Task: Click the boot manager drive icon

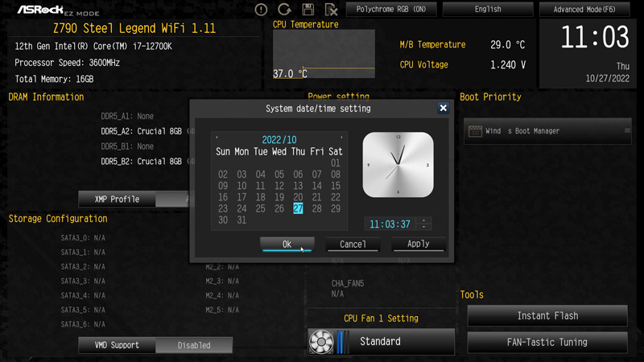Action: (475, 131)
